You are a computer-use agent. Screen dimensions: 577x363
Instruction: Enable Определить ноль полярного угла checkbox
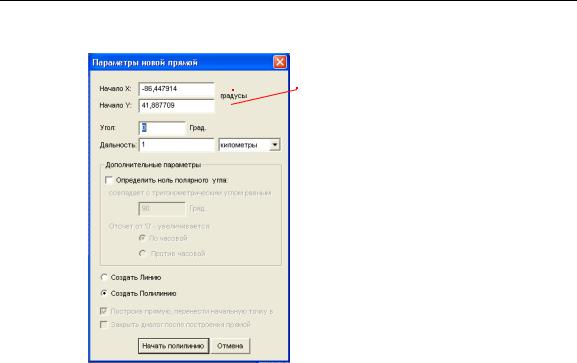coord(109,180)
